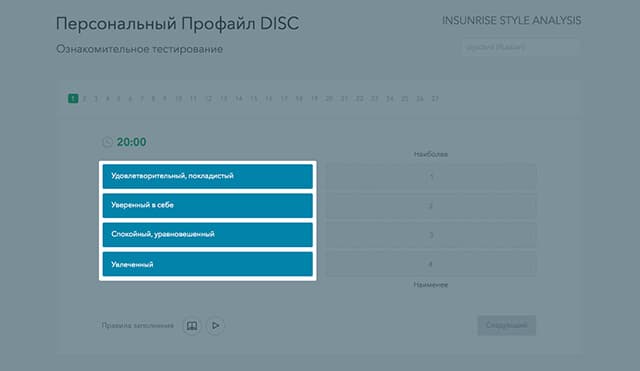The height and width of the screenshot is (371, 640).
Task: Select 'Увлеченный' option
Action: (x=208, y=264)
